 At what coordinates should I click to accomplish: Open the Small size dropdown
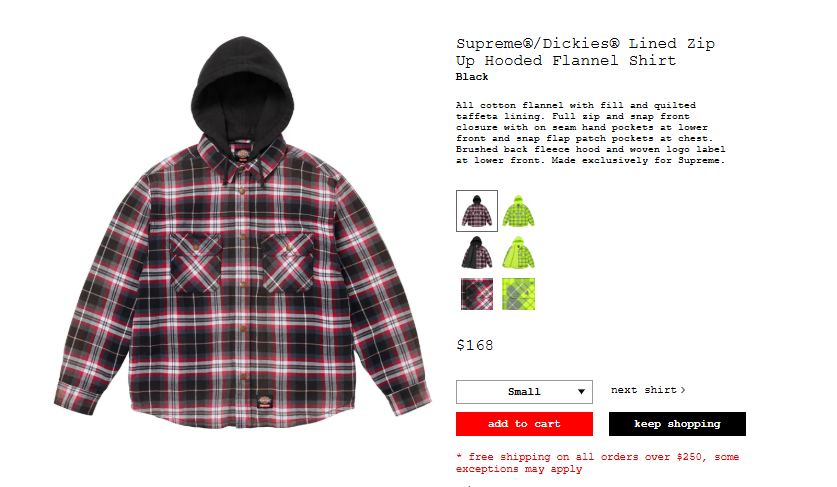pos(524,392)
